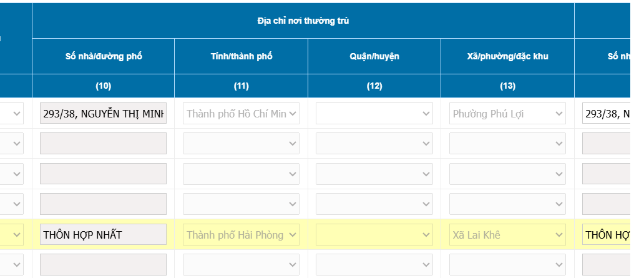Click empty street address field in second row
This screenshot has width=644, height=278.
tap(103, 144)
